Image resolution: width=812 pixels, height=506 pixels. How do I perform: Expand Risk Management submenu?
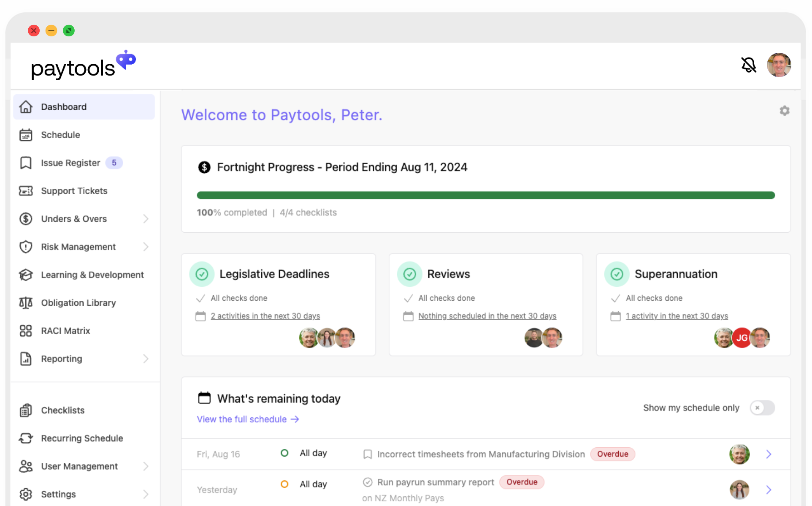coord(145,247)
